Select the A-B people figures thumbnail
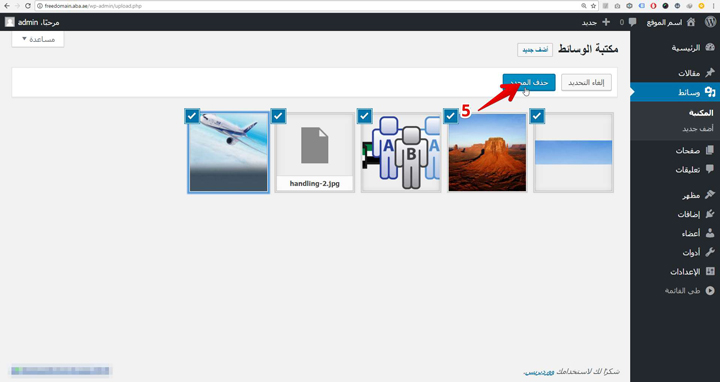 401,152
